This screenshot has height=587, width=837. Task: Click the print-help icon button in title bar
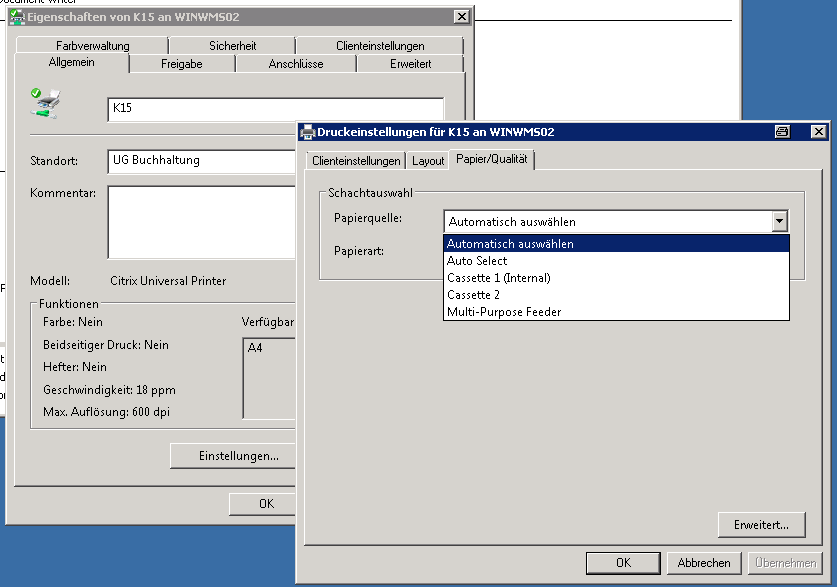782,131
